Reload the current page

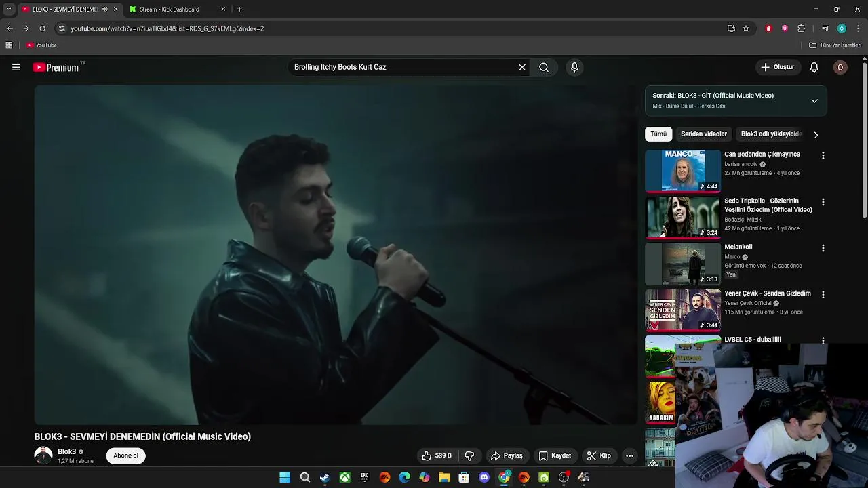click(x=42, y=28)
